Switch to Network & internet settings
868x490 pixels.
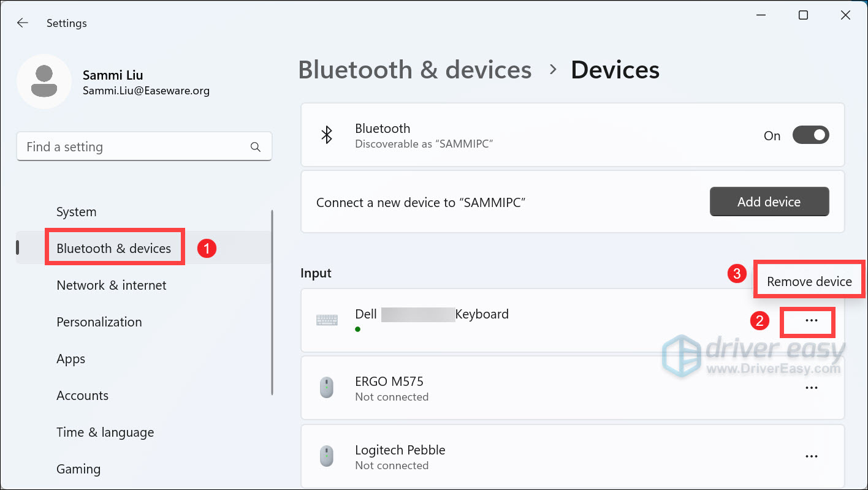pos(111,285)
